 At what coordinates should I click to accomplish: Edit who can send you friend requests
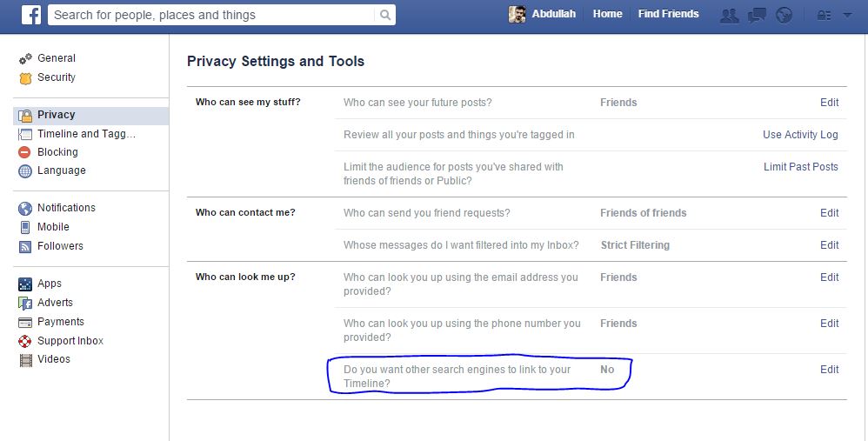829,213
